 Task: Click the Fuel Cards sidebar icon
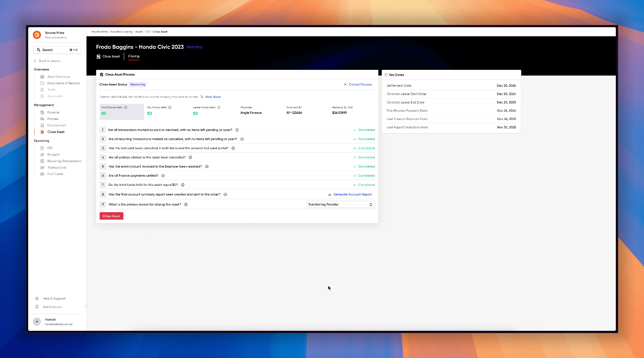(42, 174)
